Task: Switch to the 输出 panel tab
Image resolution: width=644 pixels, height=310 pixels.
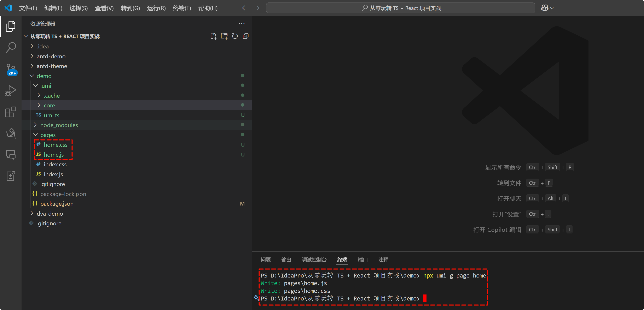Action: [286, 260]
